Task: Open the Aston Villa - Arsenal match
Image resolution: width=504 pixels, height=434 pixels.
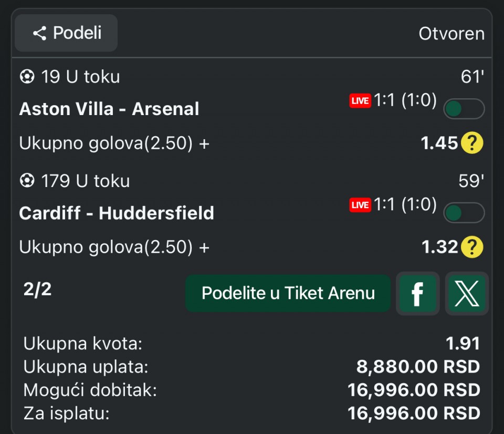Action: point(109,109)
